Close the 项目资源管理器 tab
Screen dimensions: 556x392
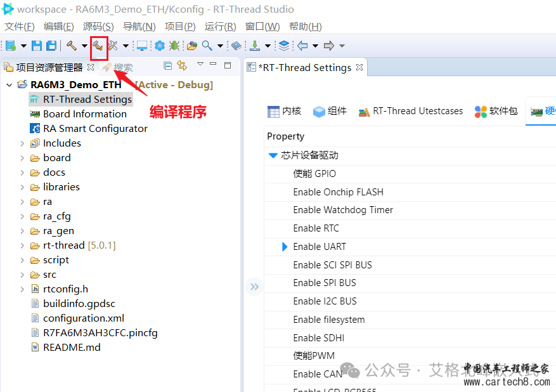coord(91,67)
